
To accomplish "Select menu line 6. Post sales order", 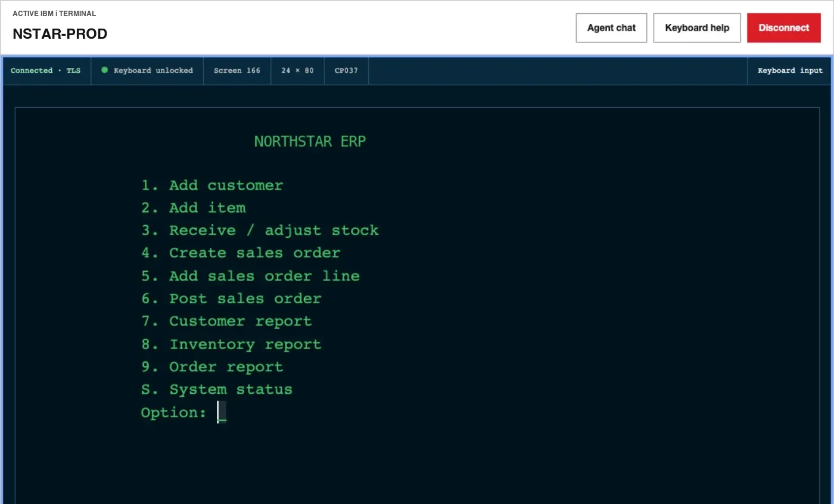I will (231, 298).
